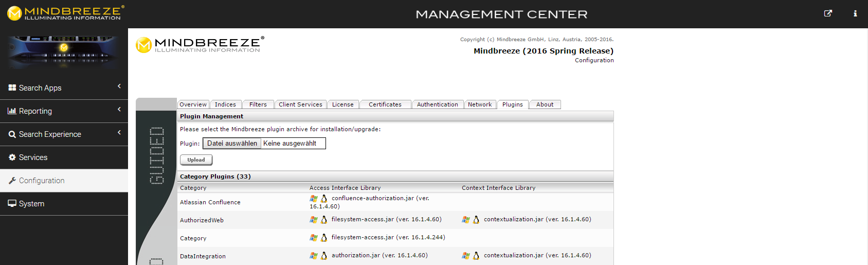The height and width of the screenshot is (265, 868).
Task: Switch to the About tab
Action: (545, 104)
